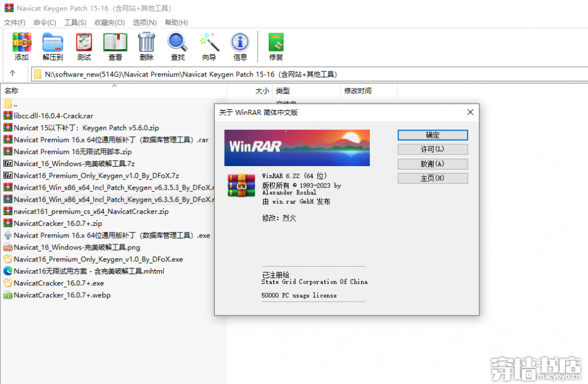Select the 添加 (Add) toolbar icon
The image size is (588, 384).
click(21, 46)
